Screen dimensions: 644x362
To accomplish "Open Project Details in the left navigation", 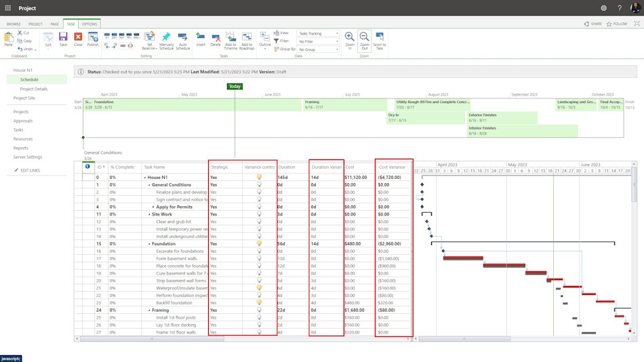I will coord(34,89).
